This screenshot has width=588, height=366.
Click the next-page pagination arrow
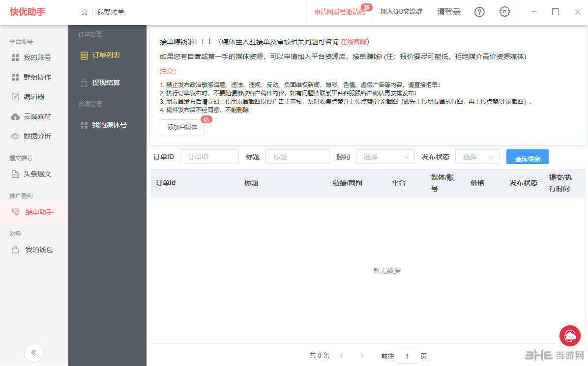click(x=362, y=355)
